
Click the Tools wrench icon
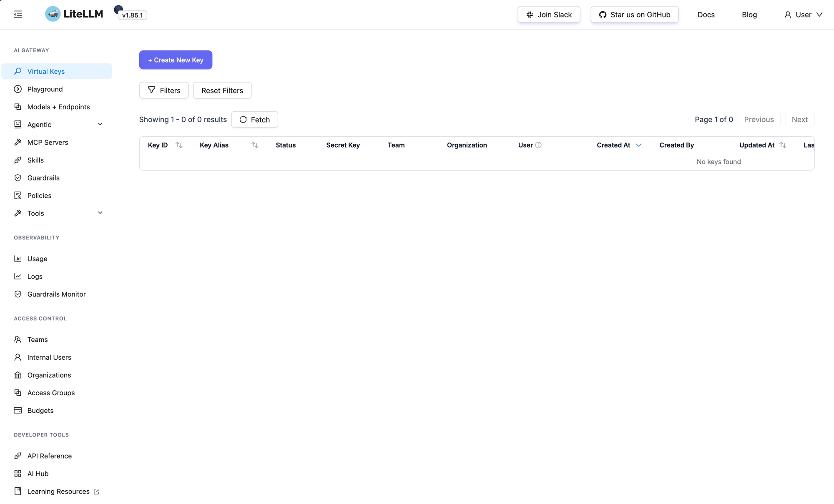click(x=18, y=213)
